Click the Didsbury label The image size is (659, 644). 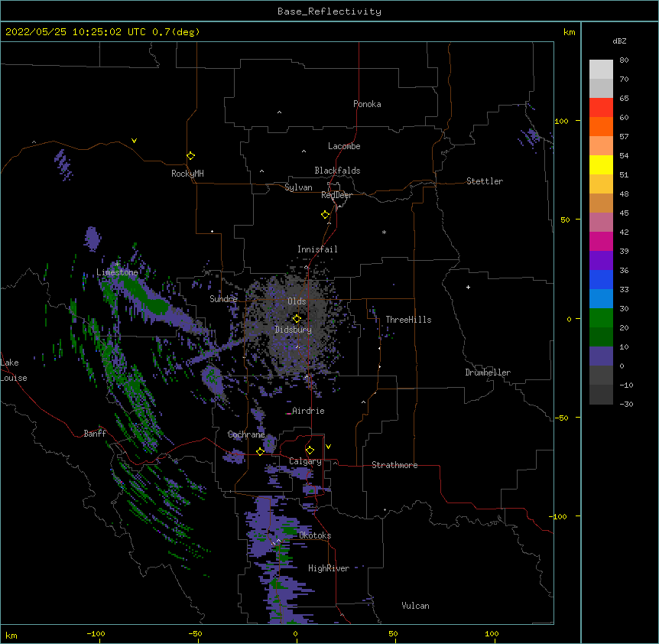pyautogui.click(x=294, y=330)
